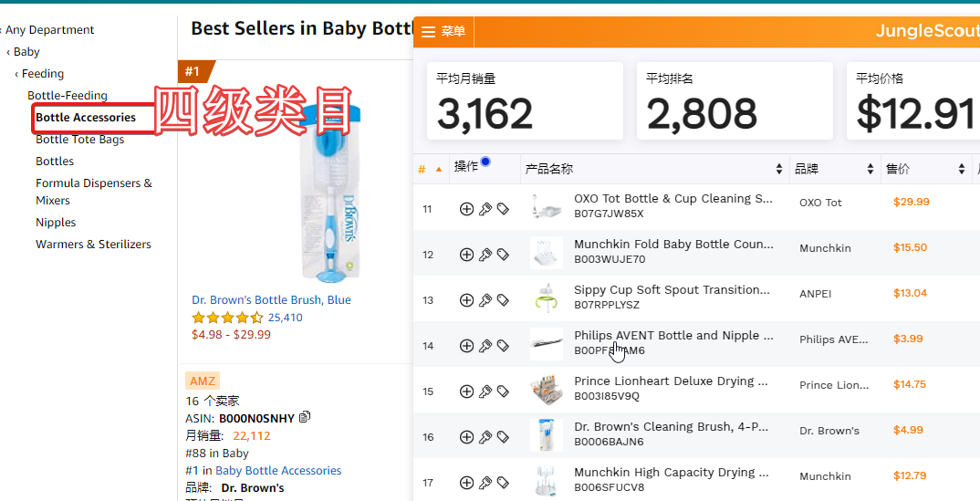Click the pin icon for row 17
The width and height of the screenshot is (980, 501).
click(x=485, y=483)
